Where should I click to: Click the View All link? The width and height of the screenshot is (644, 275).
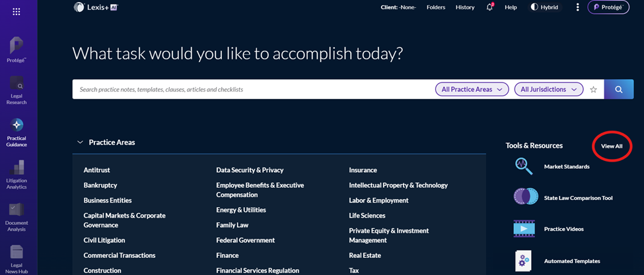point(612,146)
